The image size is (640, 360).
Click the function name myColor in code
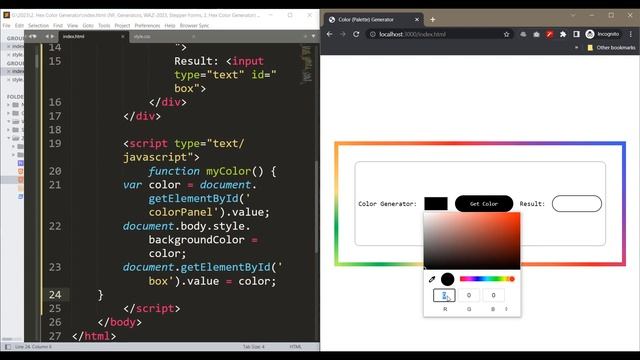pyautogui.click(x=228, y=171)
